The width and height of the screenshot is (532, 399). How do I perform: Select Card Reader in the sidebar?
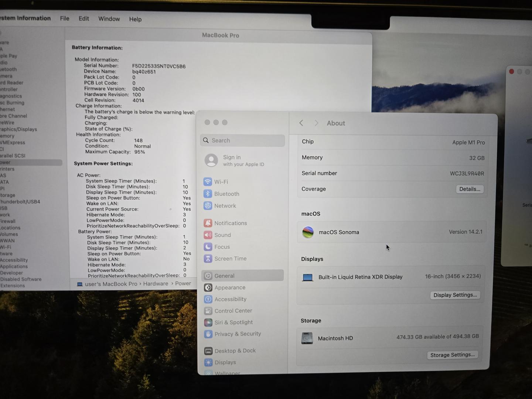[11, 83]
